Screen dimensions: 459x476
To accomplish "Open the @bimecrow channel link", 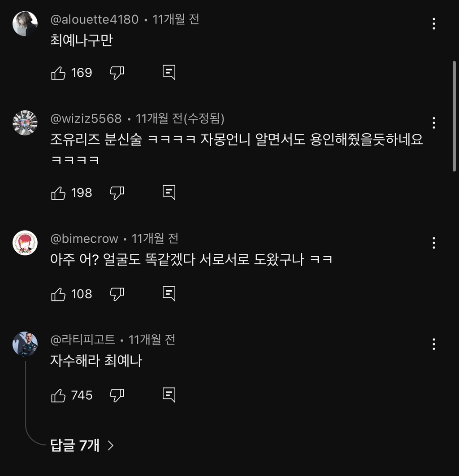I will pos(84,239).
